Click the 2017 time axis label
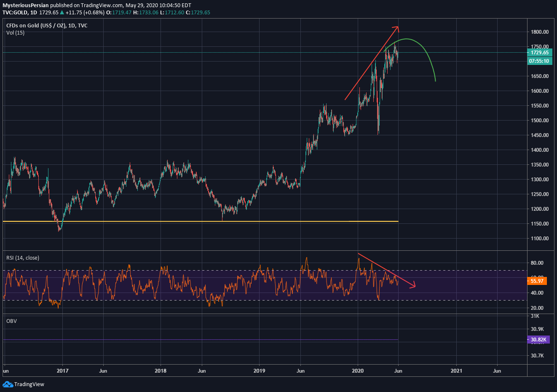557x392 pixels. pyautogui.click(x=62, y=371)
